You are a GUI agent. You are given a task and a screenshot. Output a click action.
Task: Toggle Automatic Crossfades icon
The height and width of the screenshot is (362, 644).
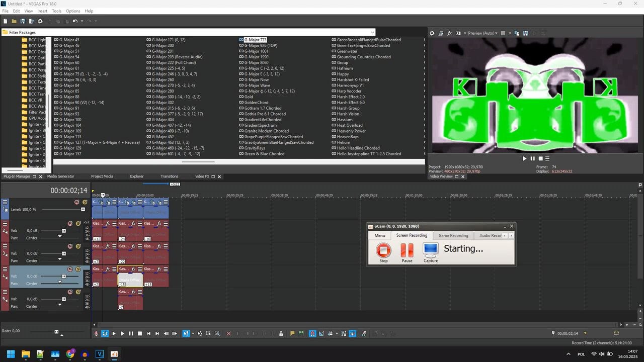coord(321,333)
